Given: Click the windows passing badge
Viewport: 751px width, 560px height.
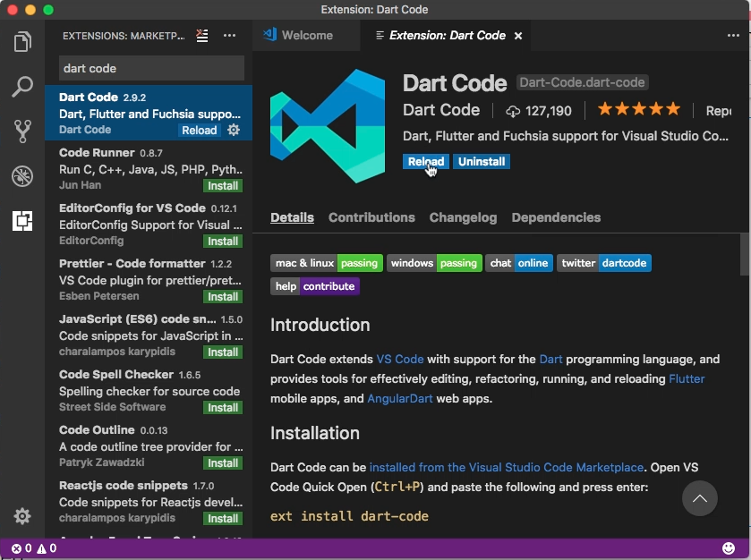Looking at the screenshot, I should pyautogui.click(x=434, y=263).
